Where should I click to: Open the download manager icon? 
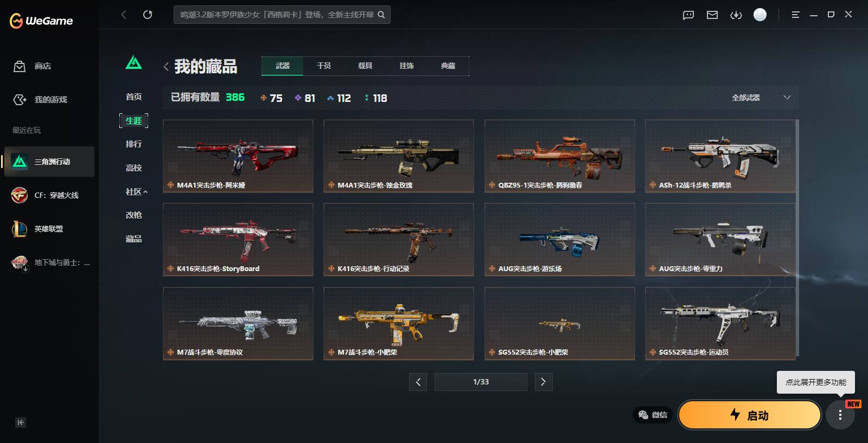736,15
